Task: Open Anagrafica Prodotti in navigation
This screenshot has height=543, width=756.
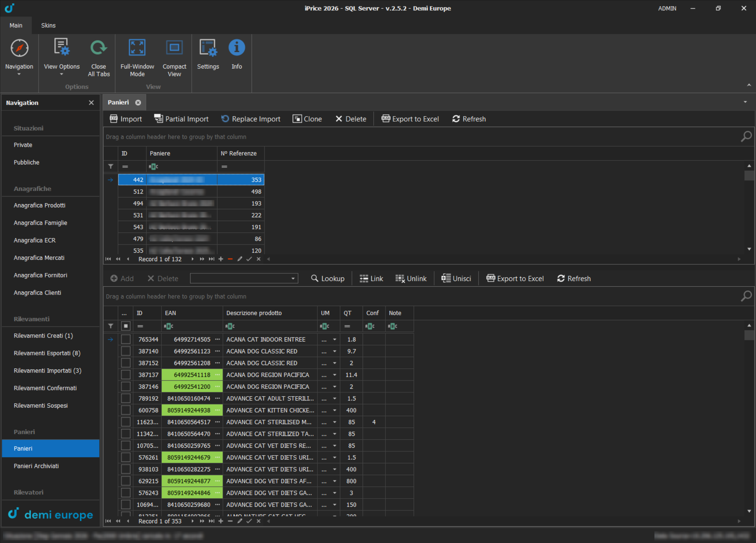Action: tap(51, 205)
